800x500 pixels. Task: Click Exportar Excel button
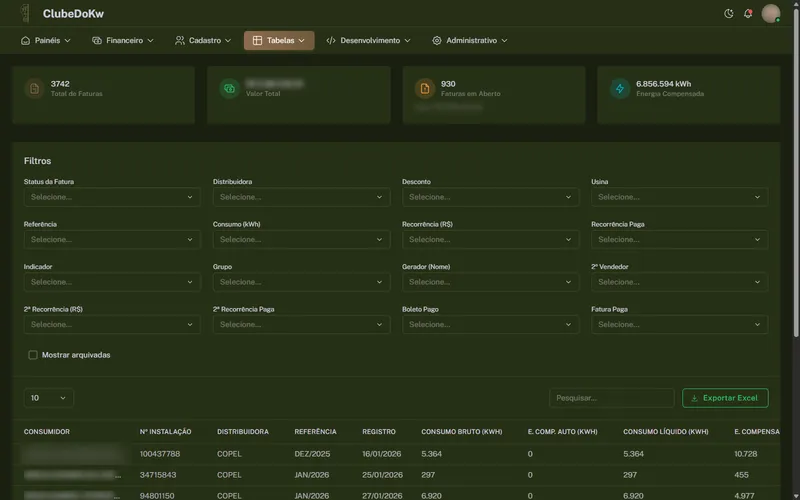[725, 398]
